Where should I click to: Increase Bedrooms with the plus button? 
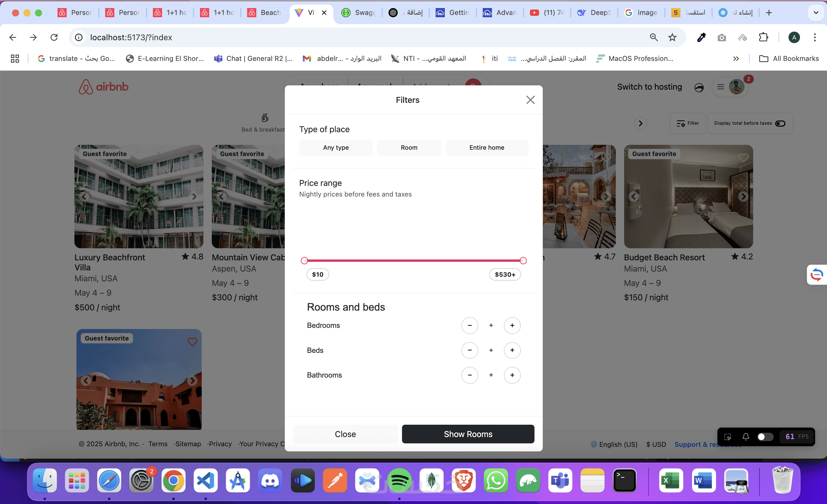(512, 326)
